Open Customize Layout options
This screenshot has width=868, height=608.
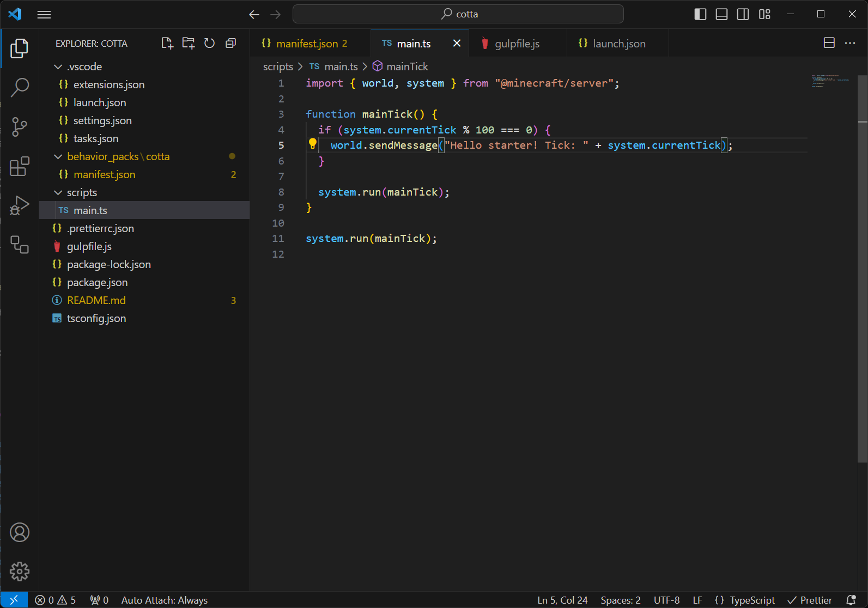(764, 14)
